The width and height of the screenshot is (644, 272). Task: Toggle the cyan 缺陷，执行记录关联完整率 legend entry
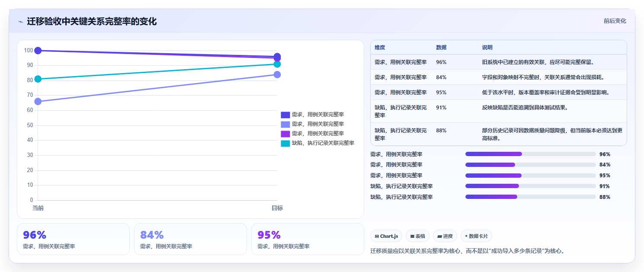[x=317, y=143]
